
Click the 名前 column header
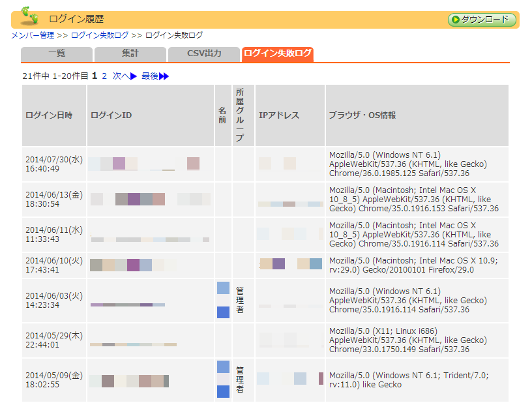pyautogui.click(x=223, y=115)
